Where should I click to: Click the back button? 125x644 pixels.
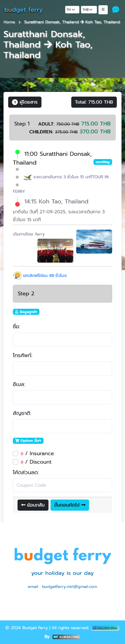point(33,505)
